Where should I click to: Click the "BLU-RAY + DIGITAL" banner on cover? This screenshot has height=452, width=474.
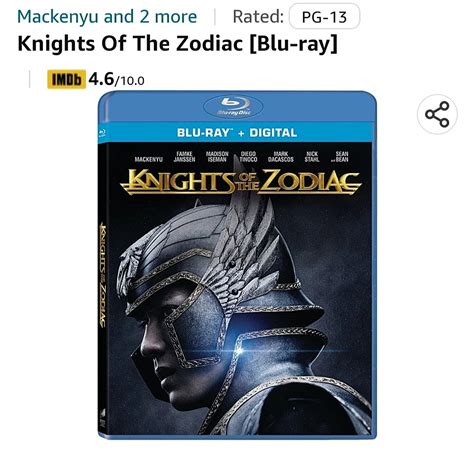click(x=237, y=133)
